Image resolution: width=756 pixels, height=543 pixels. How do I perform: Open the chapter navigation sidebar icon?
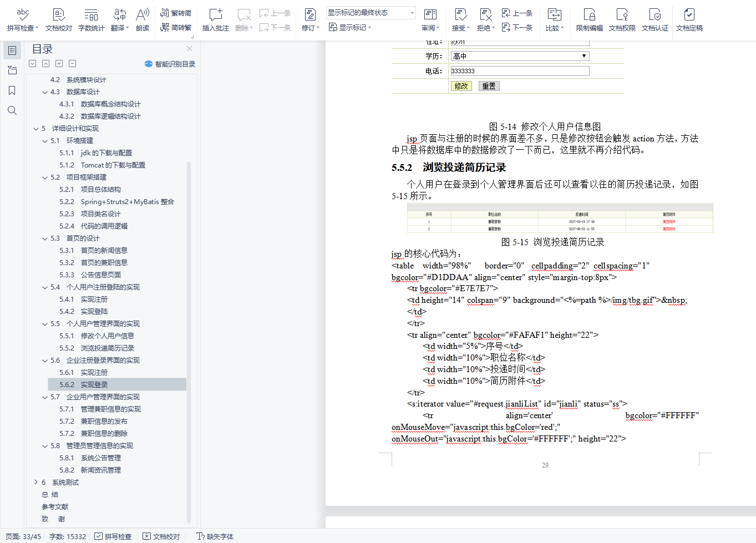point(12,70)
